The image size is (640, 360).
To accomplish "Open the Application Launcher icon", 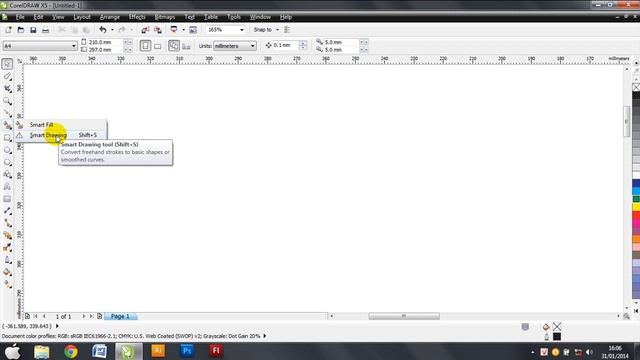I will point(174,30).
